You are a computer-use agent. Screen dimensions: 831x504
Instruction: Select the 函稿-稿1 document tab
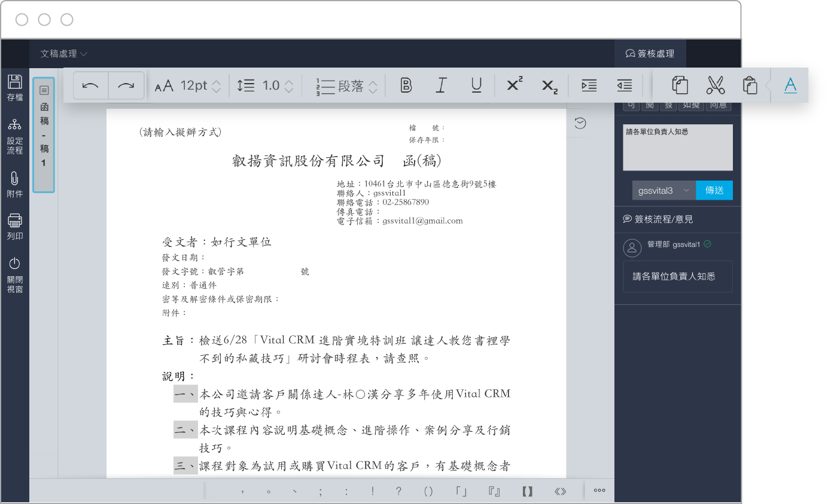[44, 135]
